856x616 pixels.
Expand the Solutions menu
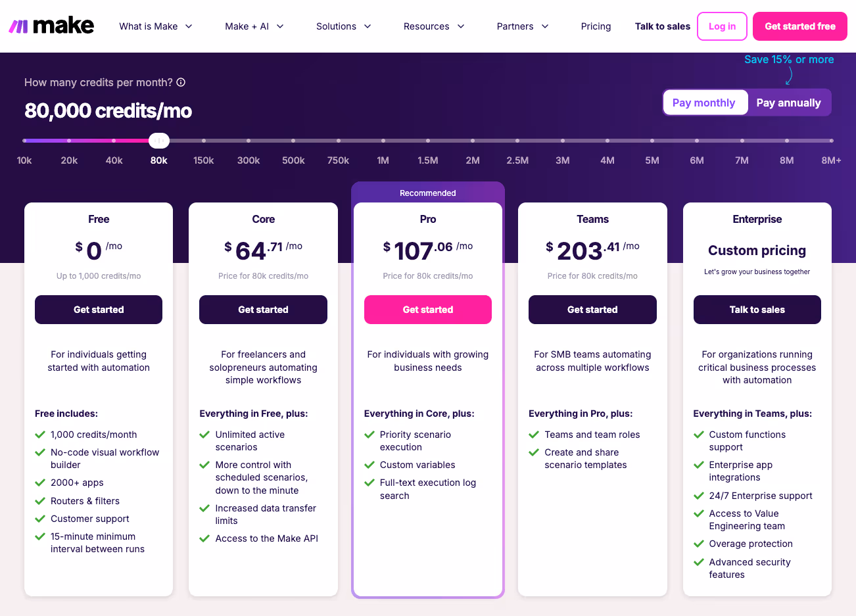click(x=344, y=26)
